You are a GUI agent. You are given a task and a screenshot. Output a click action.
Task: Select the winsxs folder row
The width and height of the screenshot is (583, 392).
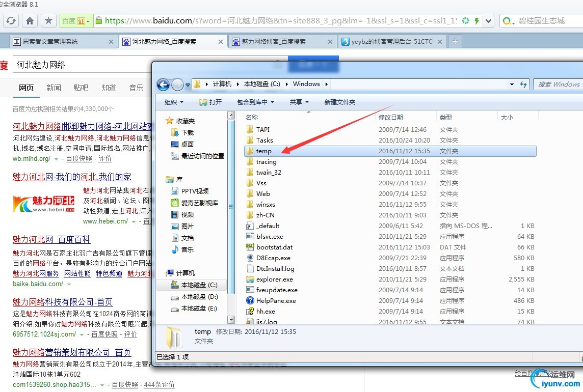pos(390,204)
